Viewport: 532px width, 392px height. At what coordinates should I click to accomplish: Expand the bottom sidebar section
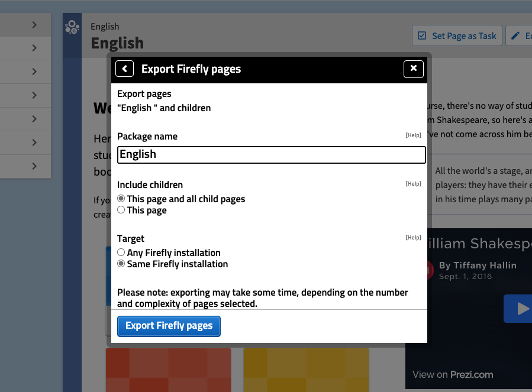[34, 166]
